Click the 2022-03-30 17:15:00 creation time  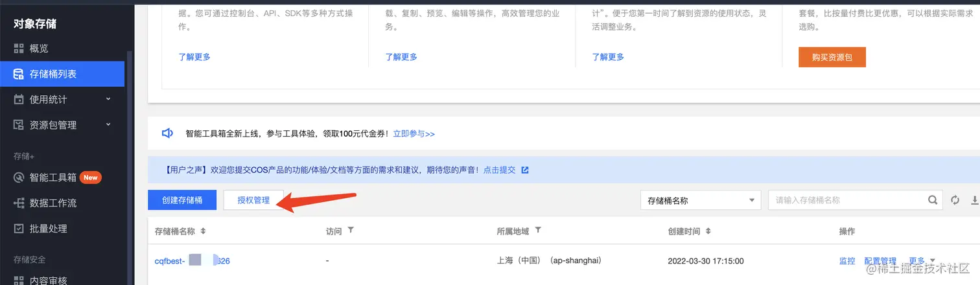pos(706,261)
